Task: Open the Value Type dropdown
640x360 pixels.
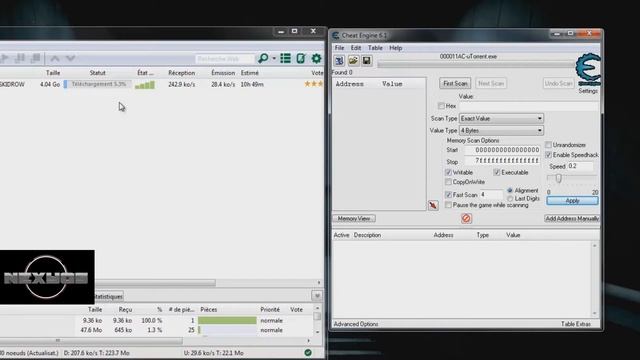Action: click(502, 131)
